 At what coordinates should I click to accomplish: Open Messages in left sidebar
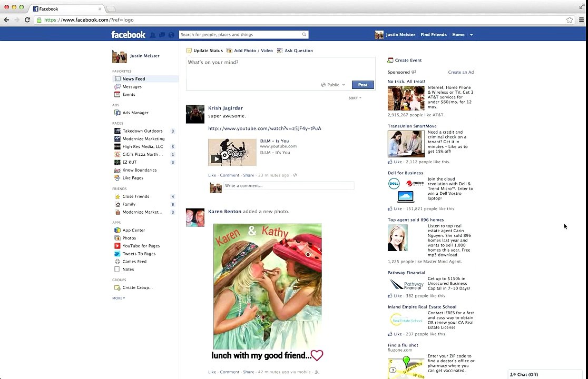132,86
